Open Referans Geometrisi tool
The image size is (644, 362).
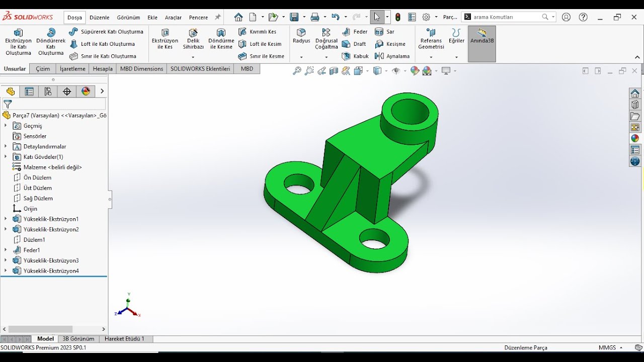(431, 39)
